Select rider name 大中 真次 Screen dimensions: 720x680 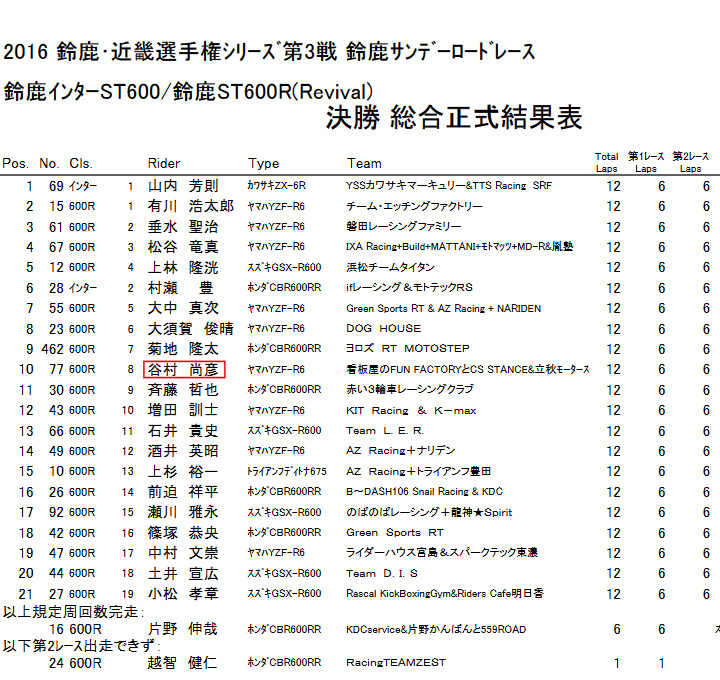(x=183, y=308)
